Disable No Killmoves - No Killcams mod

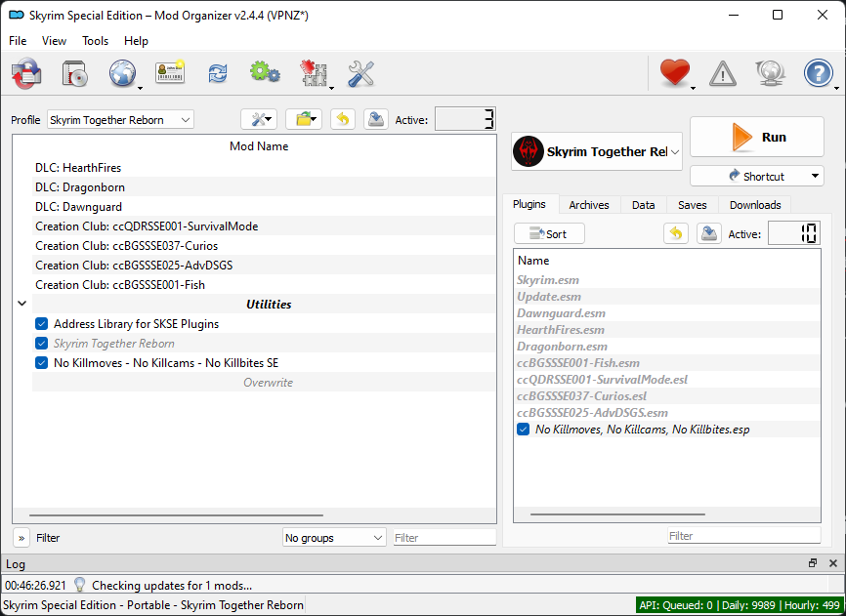coord(41,363)
